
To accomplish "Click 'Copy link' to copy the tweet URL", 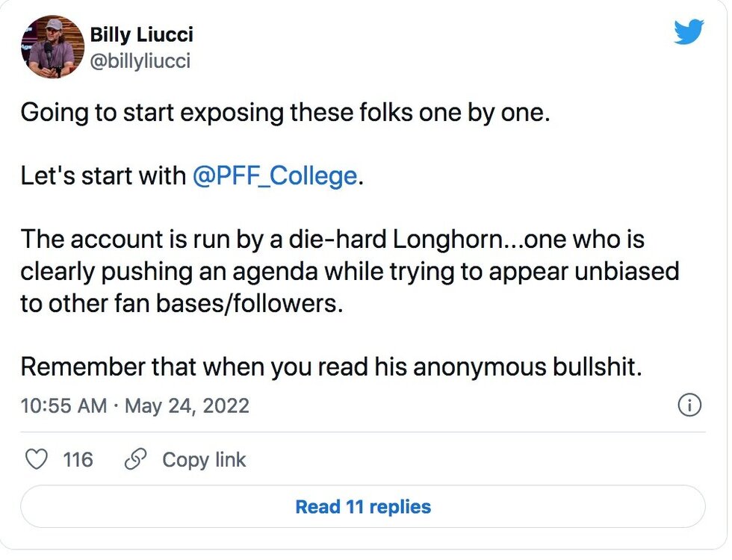I will pos(203,460).
